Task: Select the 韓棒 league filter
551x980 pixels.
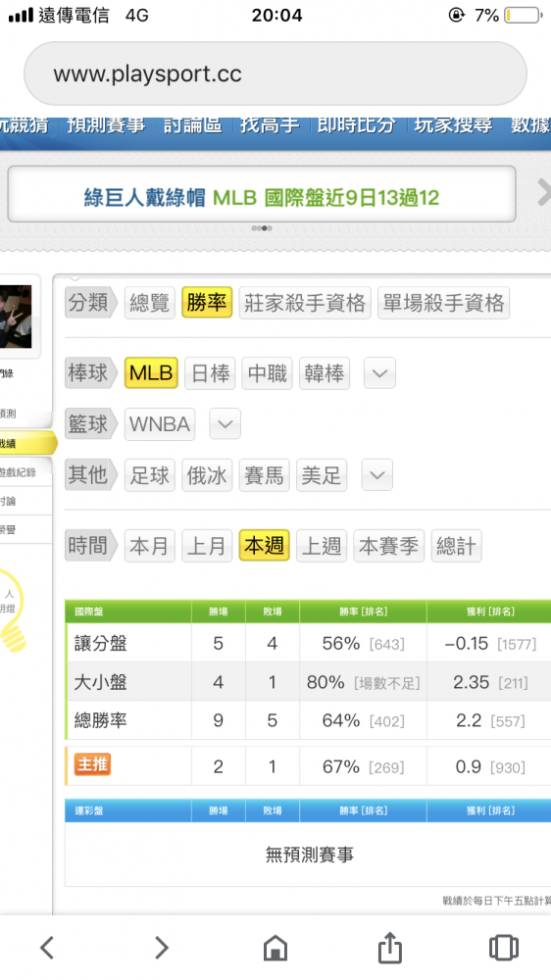Action: (324, 373)
